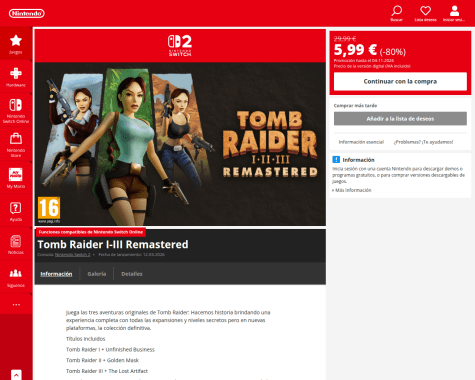
Task: Click the Nintendo logo
Action: tap(27, 13)
